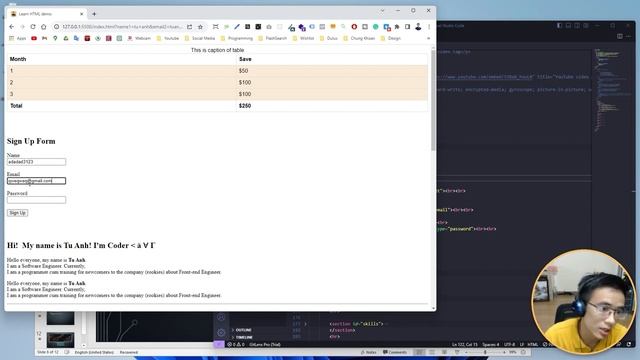Open the Google Translate bookmark icon
The width and height of the screenshot is (640, 360).
76,38
